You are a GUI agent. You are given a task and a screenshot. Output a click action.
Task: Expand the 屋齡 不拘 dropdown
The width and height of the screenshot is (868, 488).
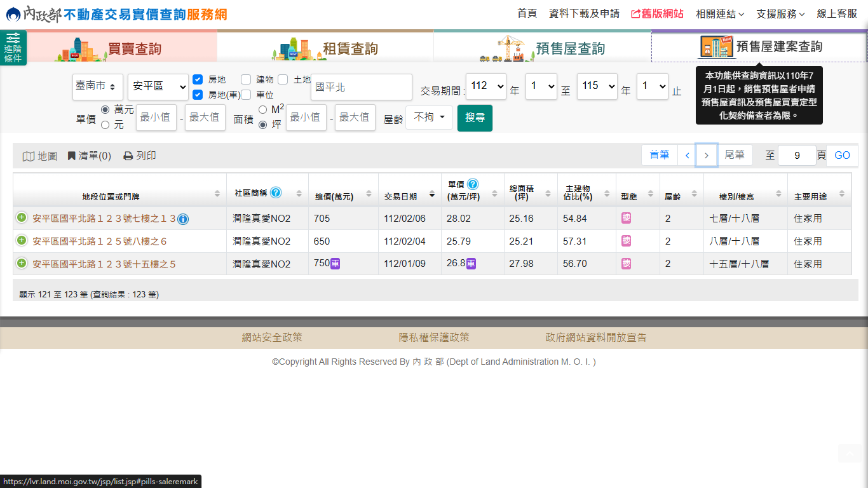429,118
